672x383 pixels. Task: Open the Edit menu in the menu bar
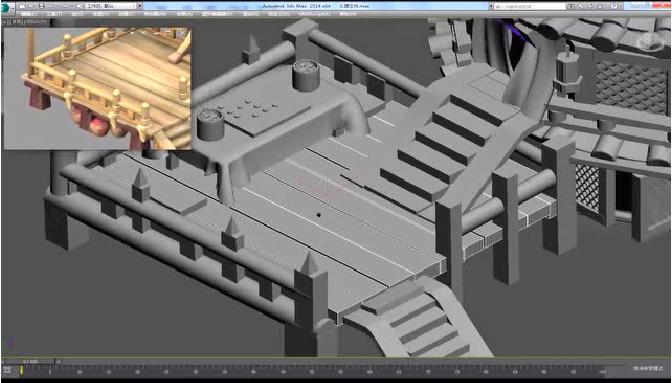click(29, 14)
